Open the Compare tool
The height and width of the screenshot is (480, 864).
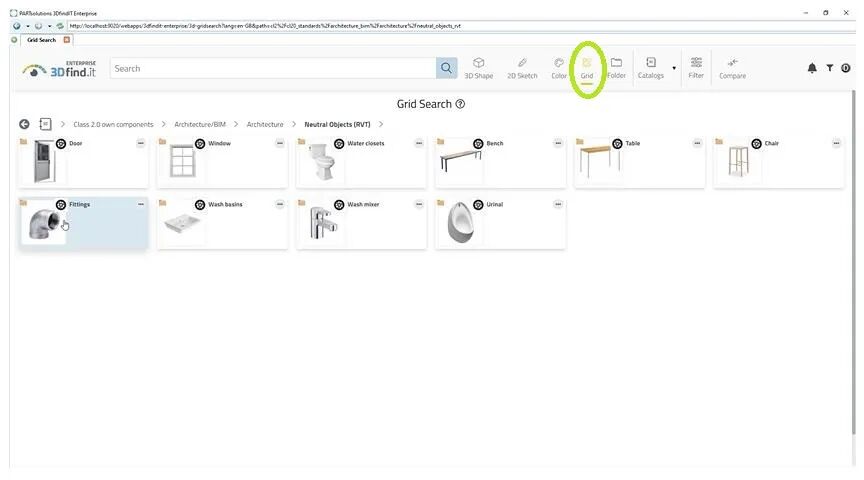(732, 68)
